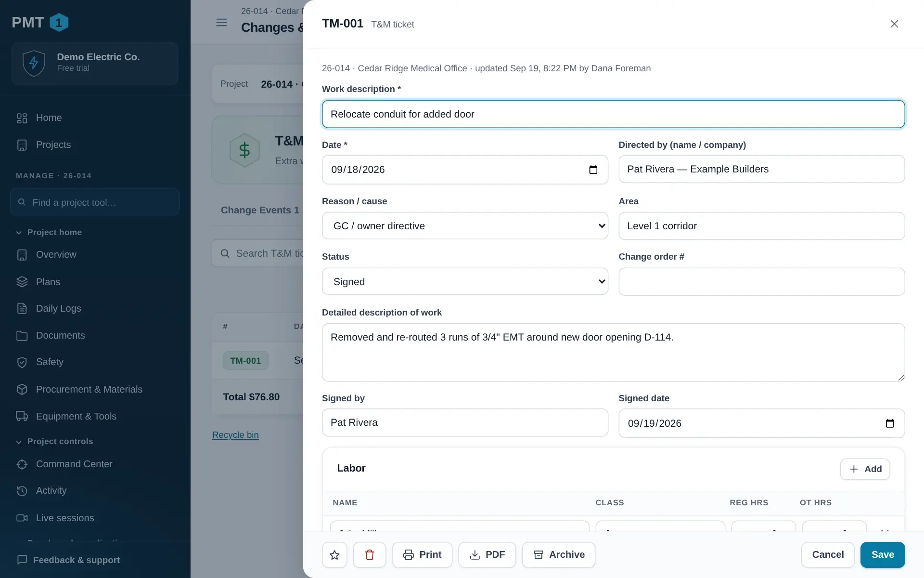The image size is (924, 578).
Task: Click the Feedback & support chat icon
Action: [x=22, y=560]
